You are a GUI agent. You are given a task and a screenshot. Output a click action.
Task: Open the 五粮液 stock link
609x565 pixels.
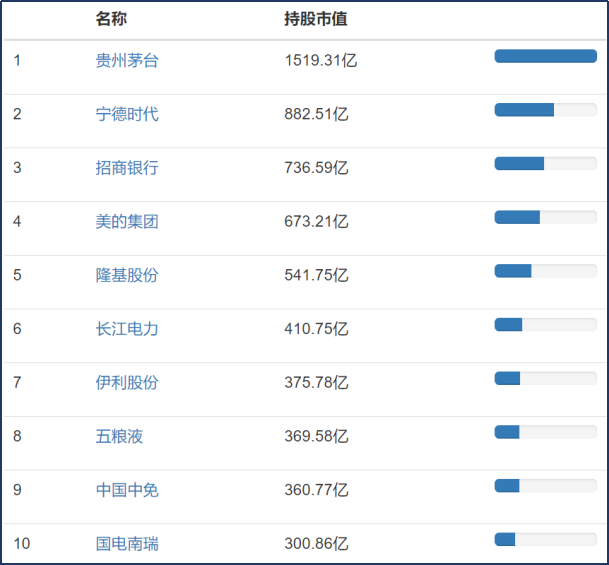click(x=119, y=436)
